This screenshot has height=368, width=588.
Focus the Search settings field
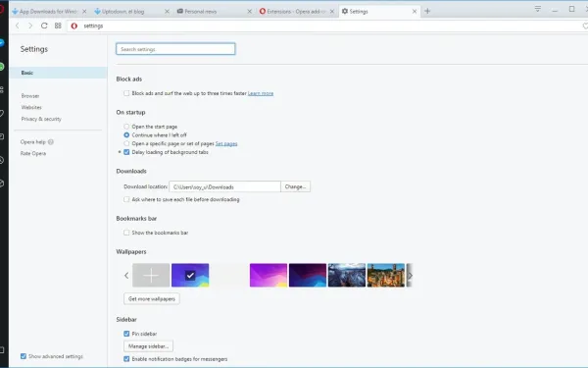click(x=175, y=49)
